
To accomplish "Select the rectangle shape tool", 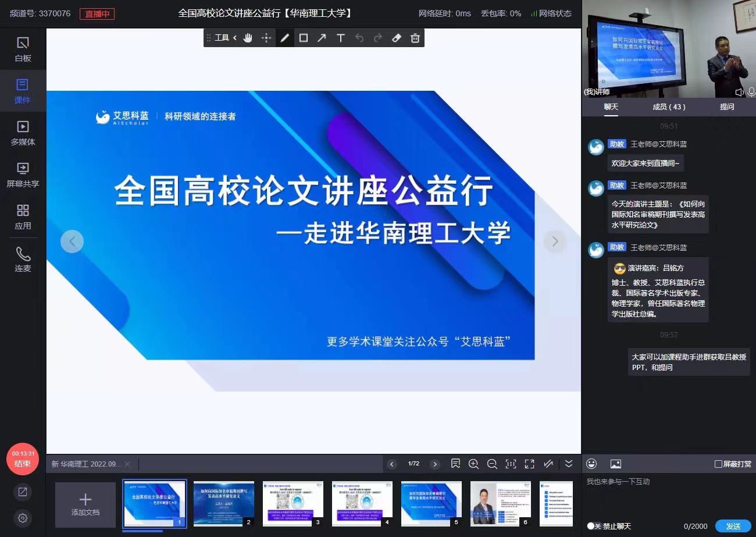I will pos(304,38).
